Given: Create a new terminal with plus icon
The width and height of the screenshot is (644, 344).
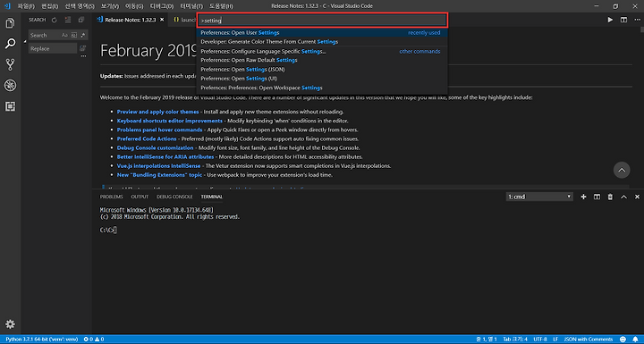Looking at the screenshot, I should coord(583,197).
